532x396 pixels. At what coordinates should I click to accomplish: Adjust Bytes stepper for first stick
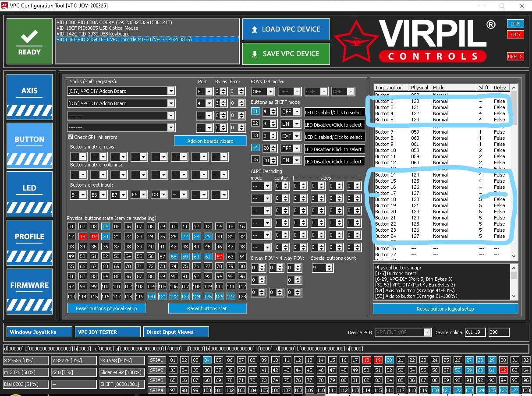pyautogui.click(x=223, y=91)
